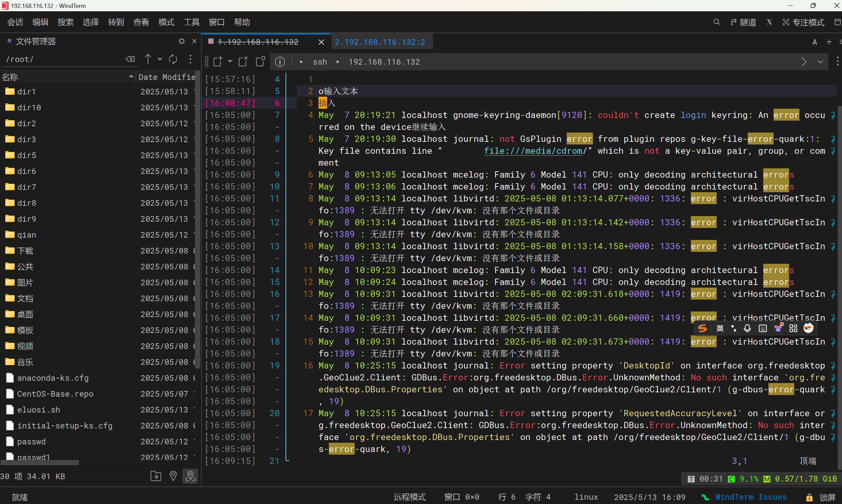The height and width of the screenshot is (504, 842).
Task: Click the session info icon
Action: point(280,62)
